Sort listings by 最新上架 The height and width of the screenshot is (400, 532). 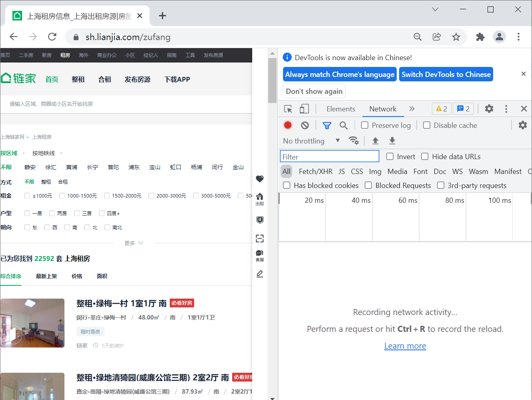[46, 276]
